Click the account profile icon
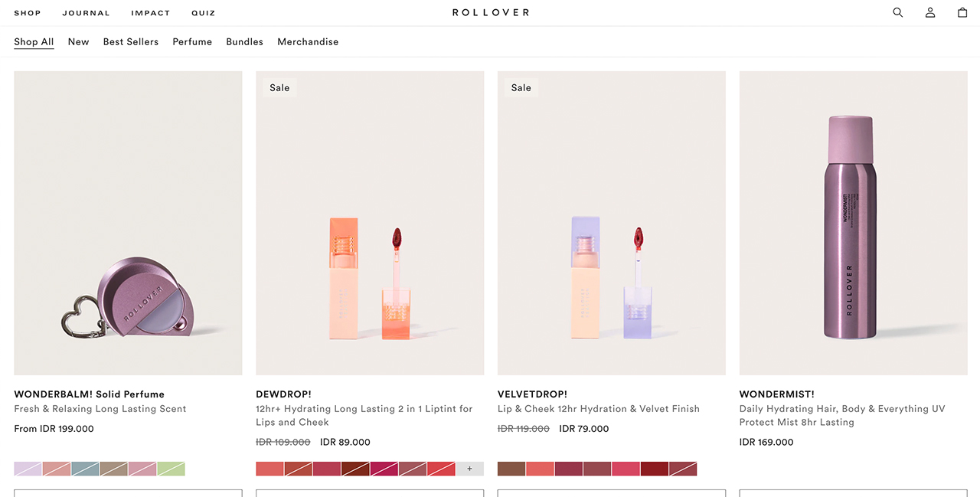The image size is (980, 497). [x=930, y=12]
